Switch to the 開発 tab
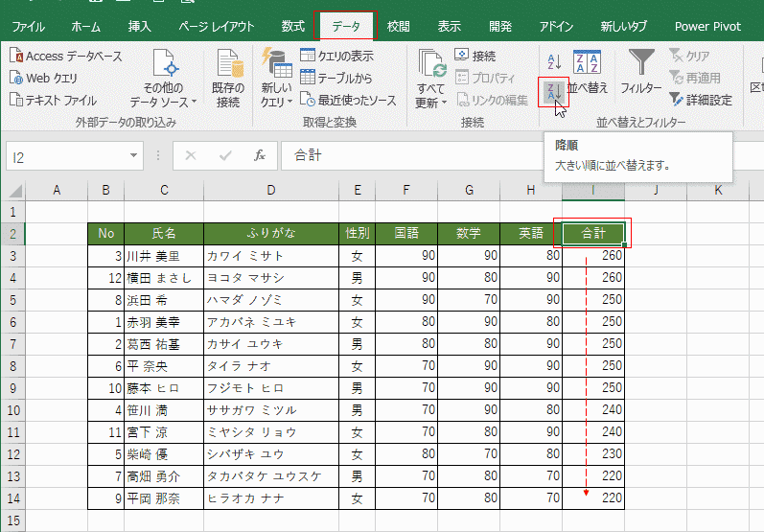Image resolution: width=764 pixels, height=532 pixels. [500, 26]
